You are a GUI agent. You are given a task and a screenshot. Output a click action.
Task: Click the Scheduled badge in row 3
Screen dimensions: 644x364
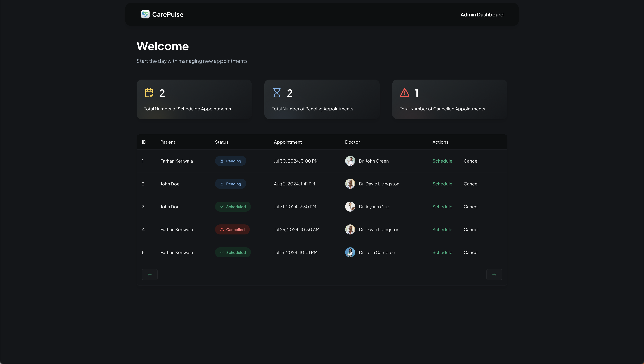(233, 207)
